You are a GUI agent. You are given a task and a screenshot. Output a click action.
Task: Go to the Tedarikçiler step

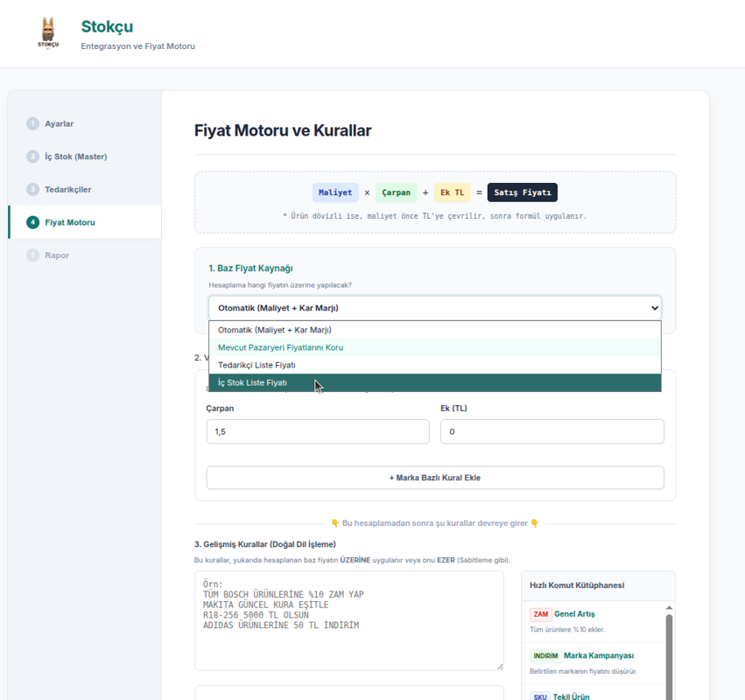[68, 190]
